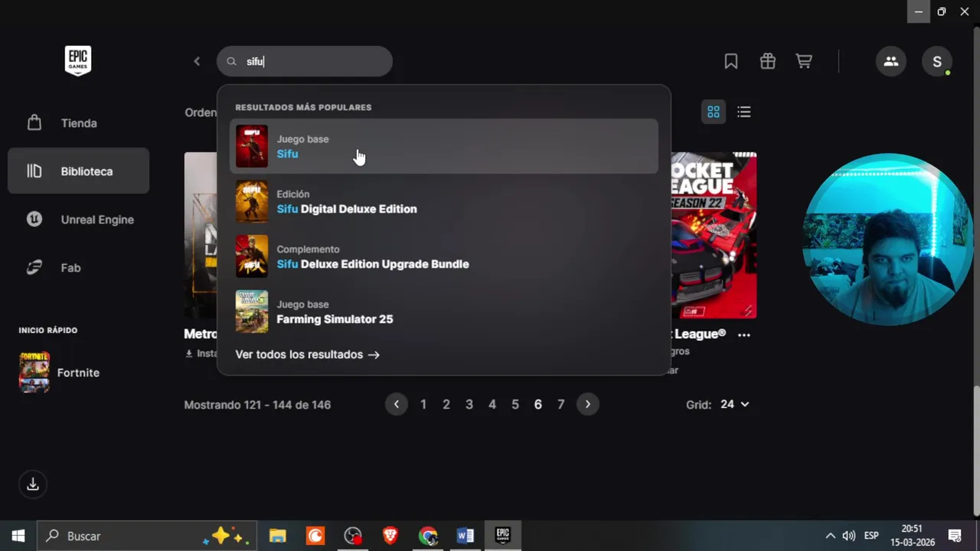Viewport: 980px width, 551px height.
Task: Click Farming Simulator 25 thumbnail
Action: tap(252, 311)
